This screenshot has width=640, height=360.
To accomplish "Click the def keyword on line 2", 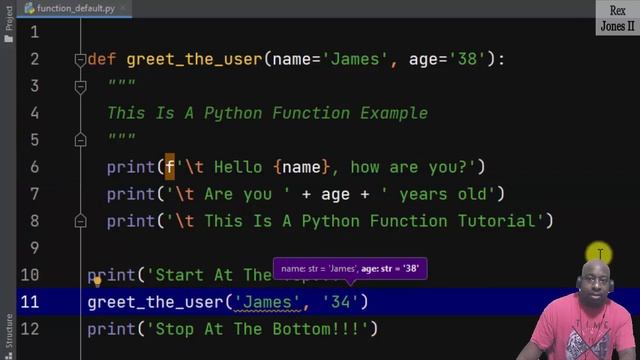I will point(102,59).
